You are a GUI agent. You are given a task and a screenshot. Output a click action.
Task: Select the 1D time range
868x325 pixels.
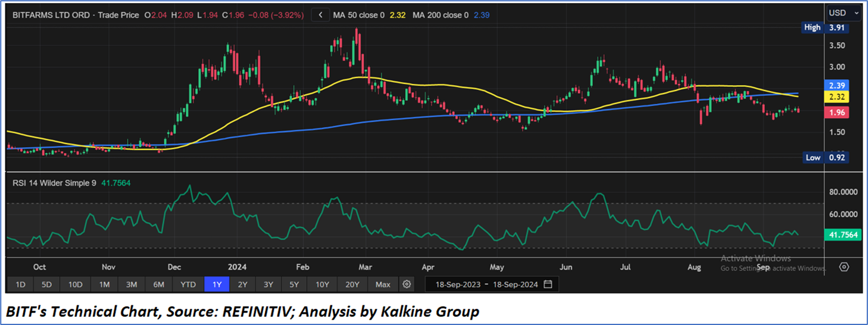click(x=20, y=285)
